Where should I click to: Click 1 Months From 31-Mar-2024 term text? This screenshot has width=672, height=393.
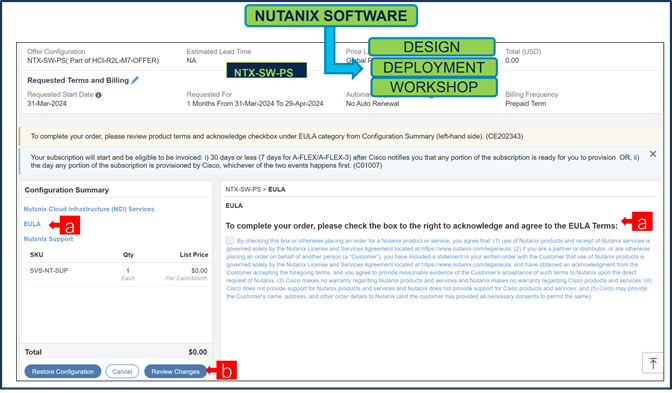255,104
